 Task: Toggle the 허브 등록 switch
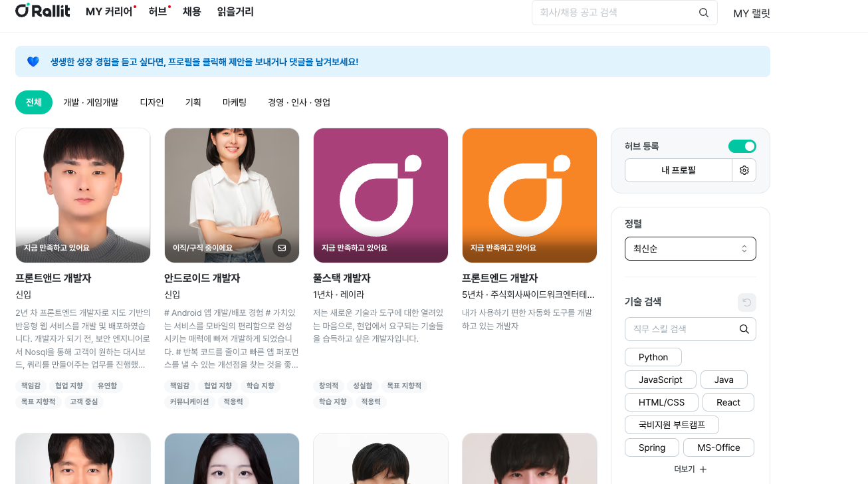pos(742,146)
